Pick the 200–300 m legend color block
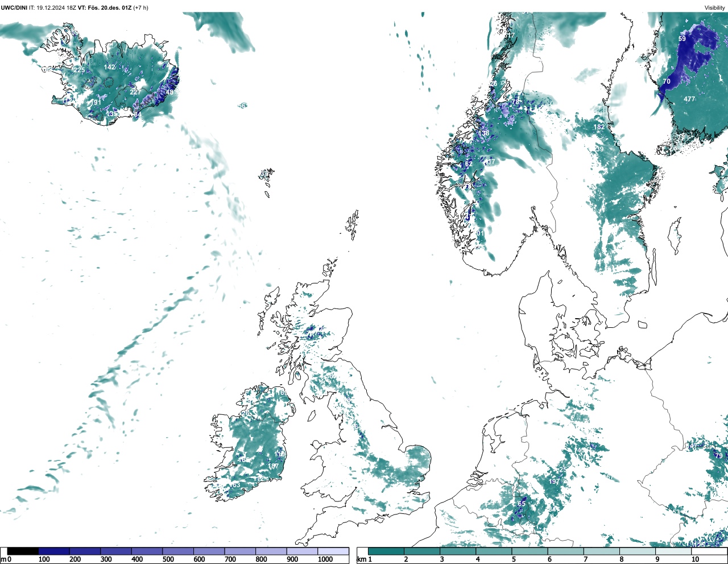This screenshot has width=728, height=564. [x=85, y=551]
